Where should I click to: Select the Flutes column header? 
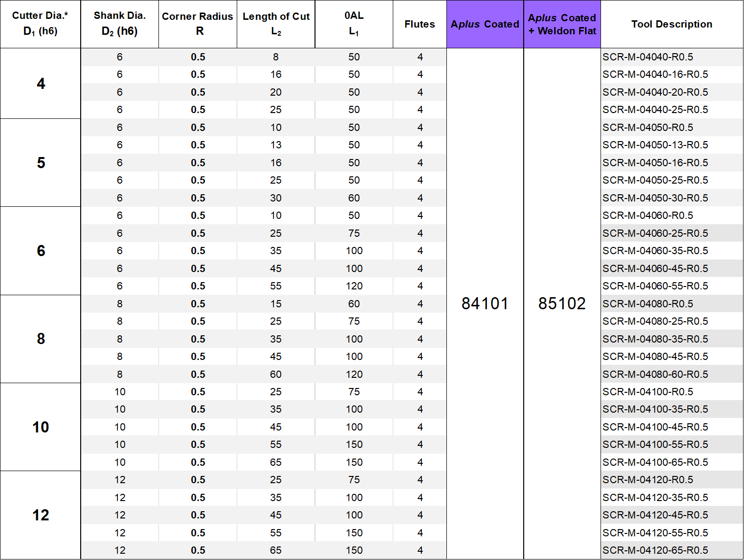(x=419, y=24)
